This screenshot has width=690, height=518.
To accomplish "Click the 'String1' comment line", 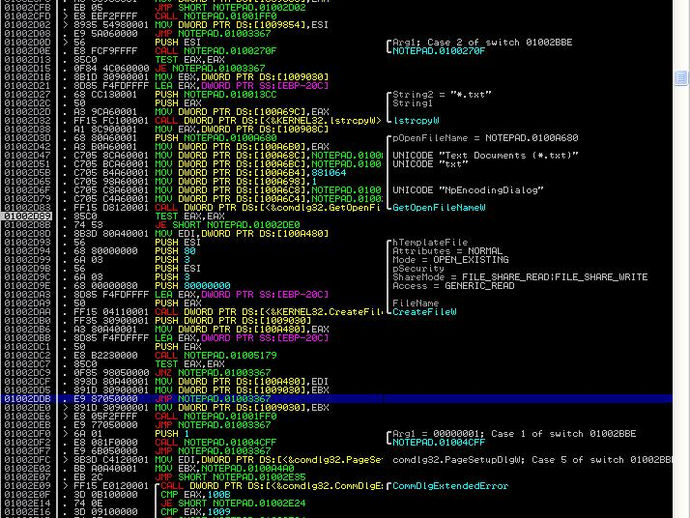I will [x=412, y=103].
